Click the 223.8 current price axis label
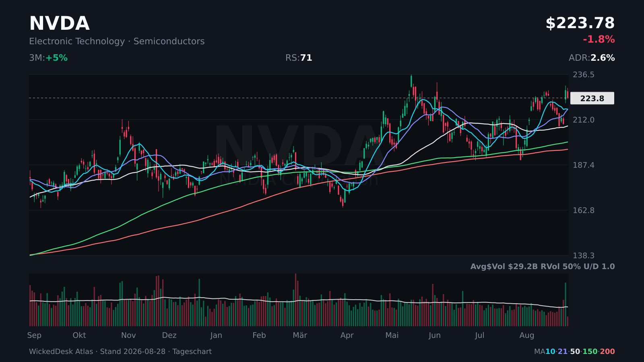644x362 pixels. pyautogui.click(x=592, y=99)
